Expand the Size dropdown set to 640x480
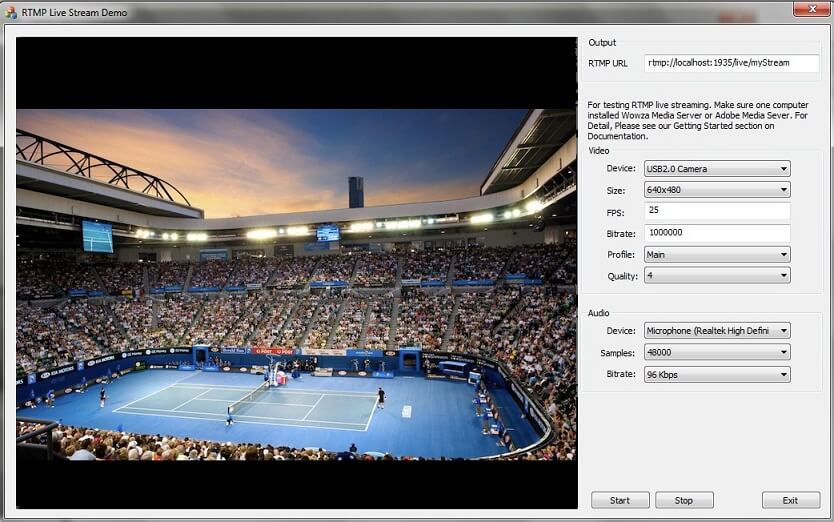This screenshot has height=522, width=834. 717,189
